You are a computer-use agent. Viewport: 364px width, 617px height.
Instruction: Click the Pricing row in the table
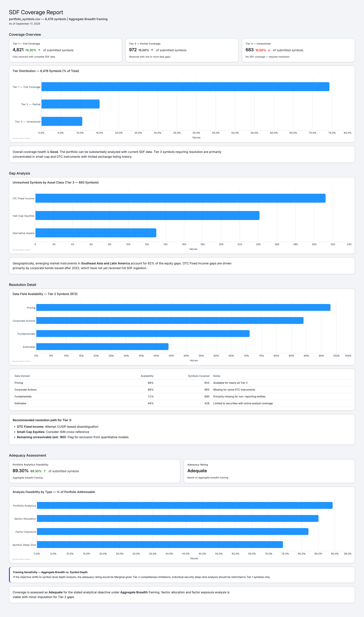pyautogui.click(x=182, y=383)
